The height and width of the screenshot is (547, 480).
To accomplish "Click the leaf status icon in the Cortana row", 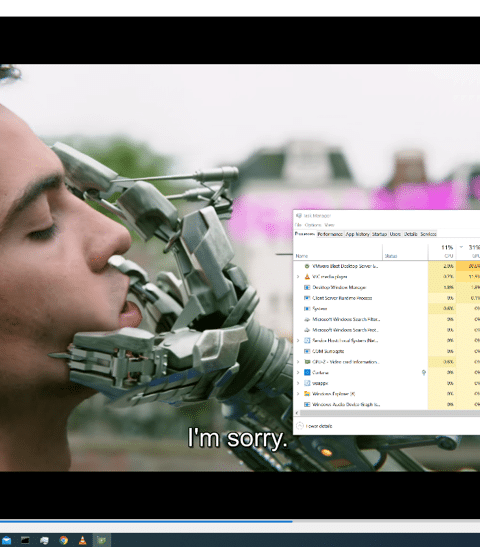I will 423,373.
